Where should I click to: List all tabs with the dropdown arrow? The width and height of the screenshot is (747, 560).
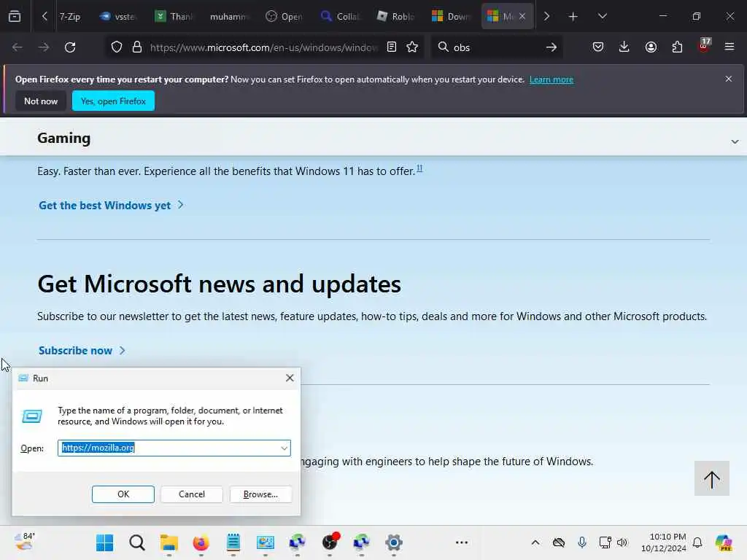tap(602, 16)
